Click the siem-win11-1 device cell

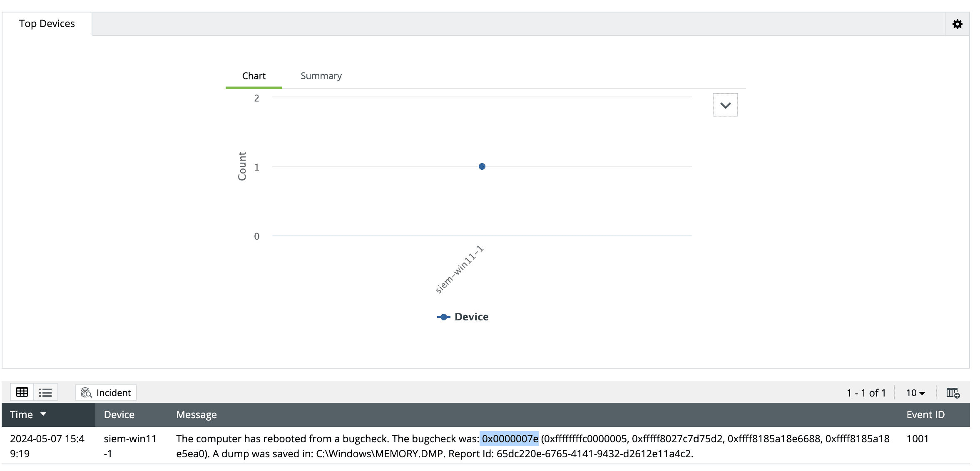pyautogui.click(x=130, y=446)
